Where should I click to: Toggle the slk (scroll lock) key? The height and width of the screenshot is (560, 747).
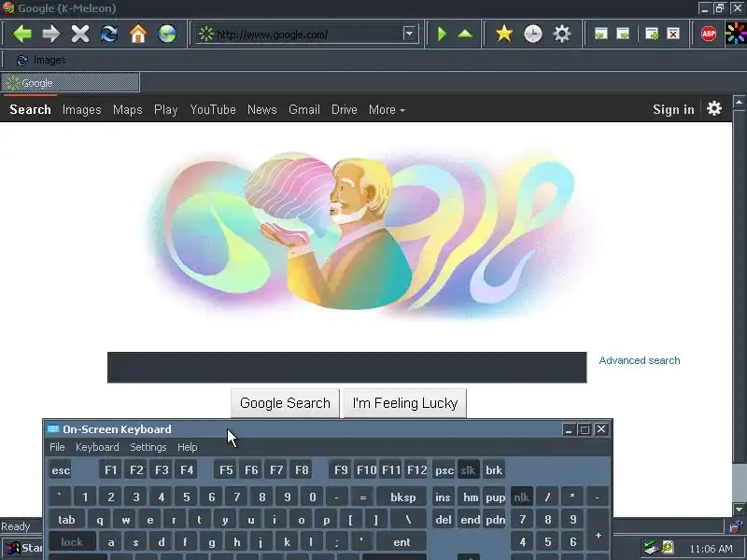pyautogui.click(x=469, y=470)
